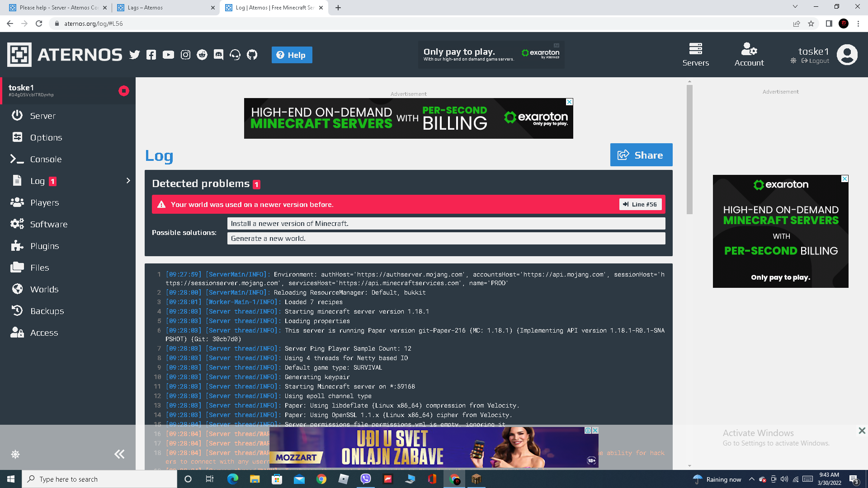Close the right sidebar exaroton ad
Screen dimensions: 868x488
[844, 179]
